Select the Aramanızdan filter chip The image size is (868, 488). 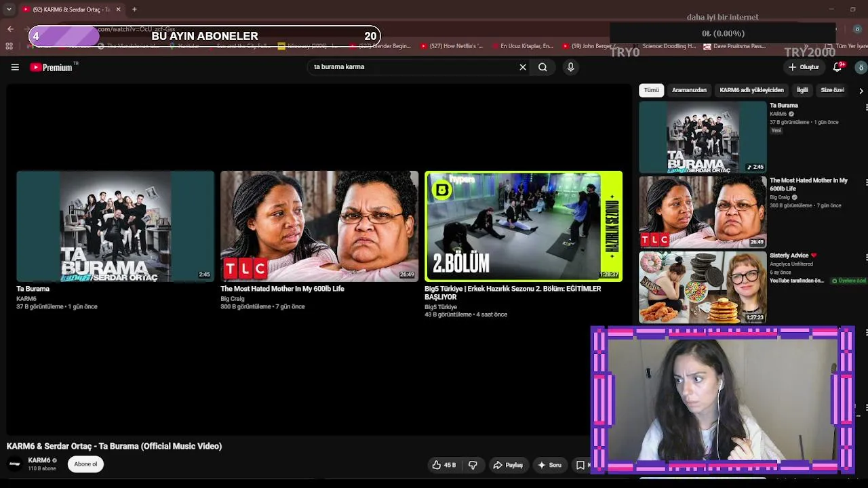tap(689, 90)
